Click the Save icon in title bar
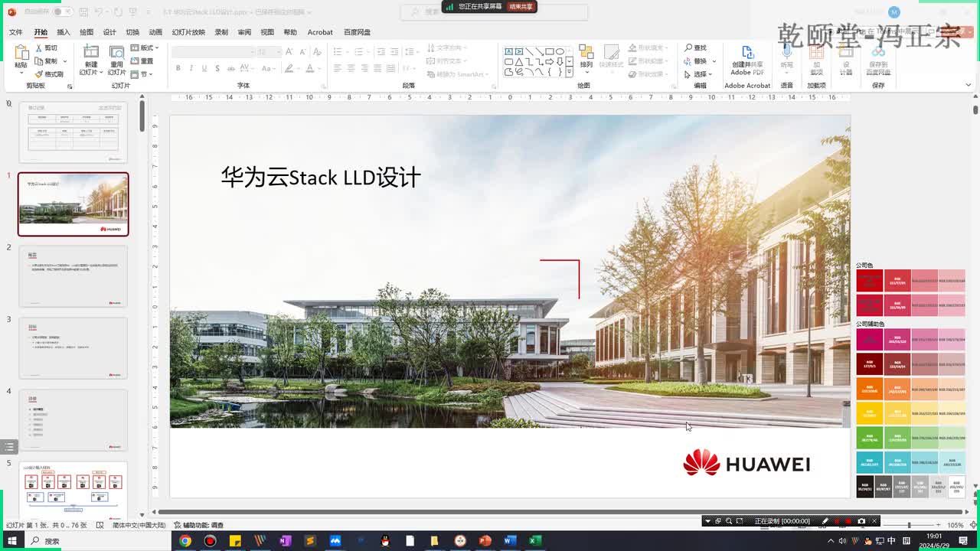This screenshot has height=551, width=980. [83, 12]
